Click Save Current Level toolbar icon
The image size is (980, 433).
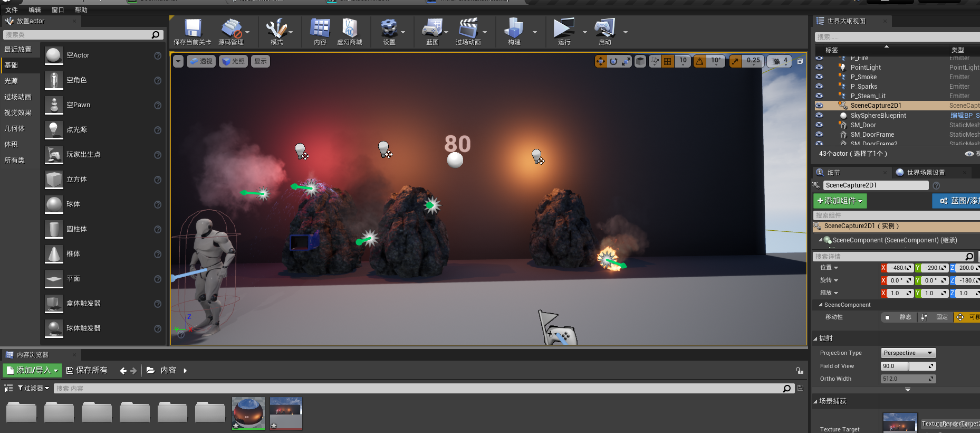pyautogui.click(x=193, y=28)
